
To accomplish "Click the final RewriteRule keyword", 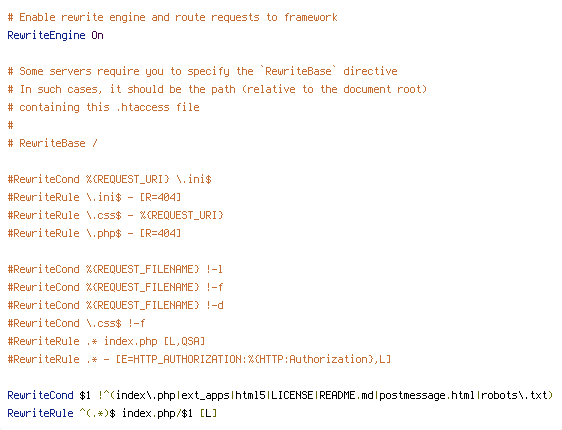I will (x=40, y=413).
